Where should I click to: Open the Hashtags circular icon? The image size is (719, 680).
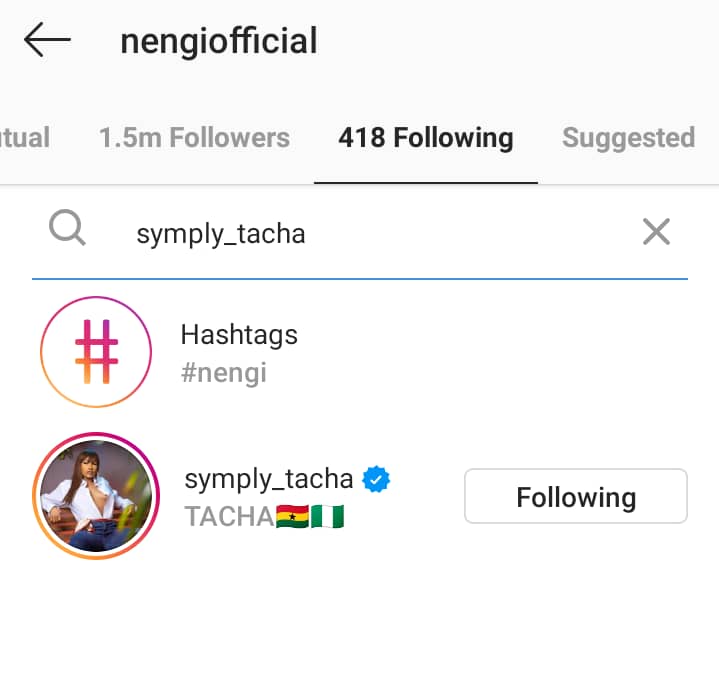96,352
